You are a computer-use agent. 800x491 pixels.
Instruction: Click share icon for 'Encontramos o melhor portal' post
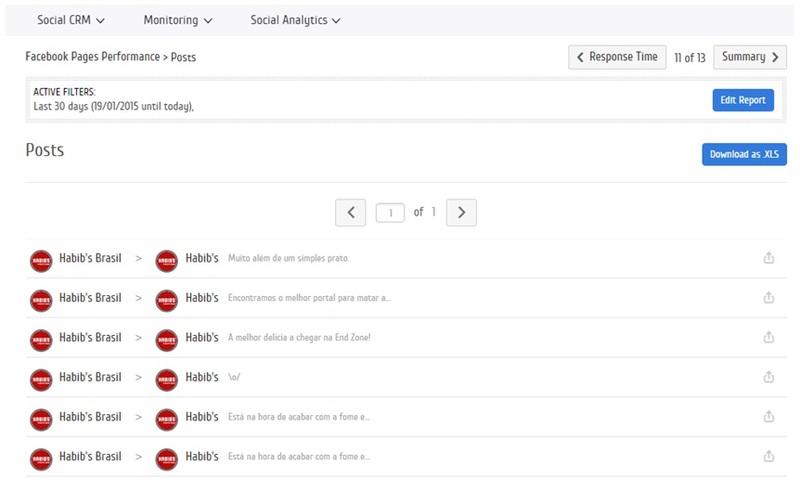[x=768, y=298]
